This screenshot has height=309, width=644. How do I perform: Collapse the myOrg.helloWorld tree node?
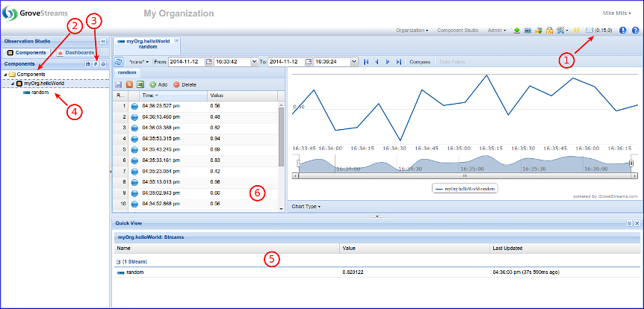point(13,84)
